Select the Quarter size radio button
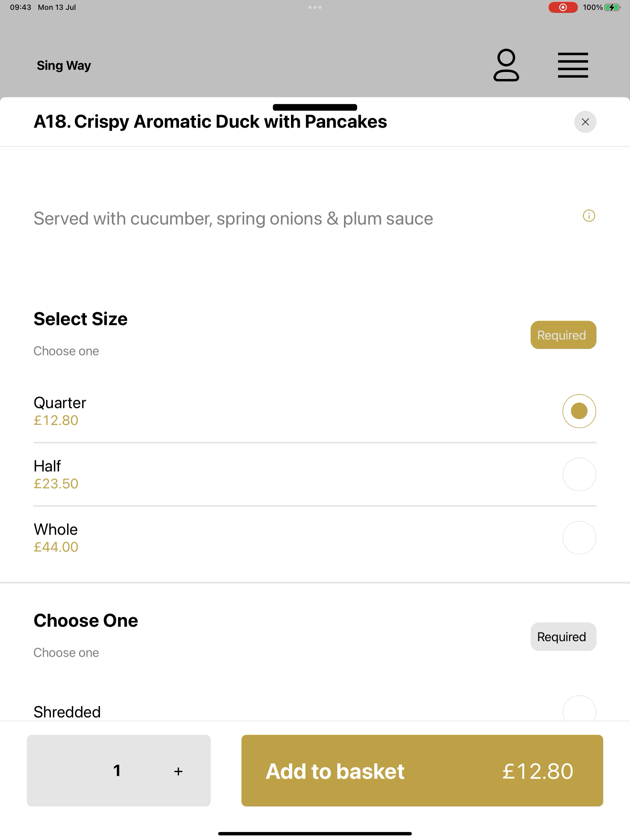The width and height of the screenshot is (630, 840). (579, 411)
